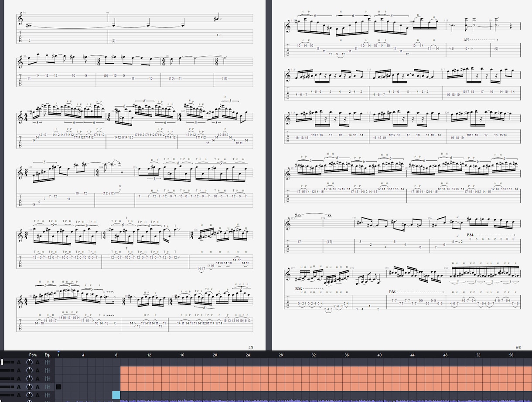The width and height of the screenshot is (532, 402).
Task: Select the bar 40 cell in the fourth track
Action: [x=380, y=387]
